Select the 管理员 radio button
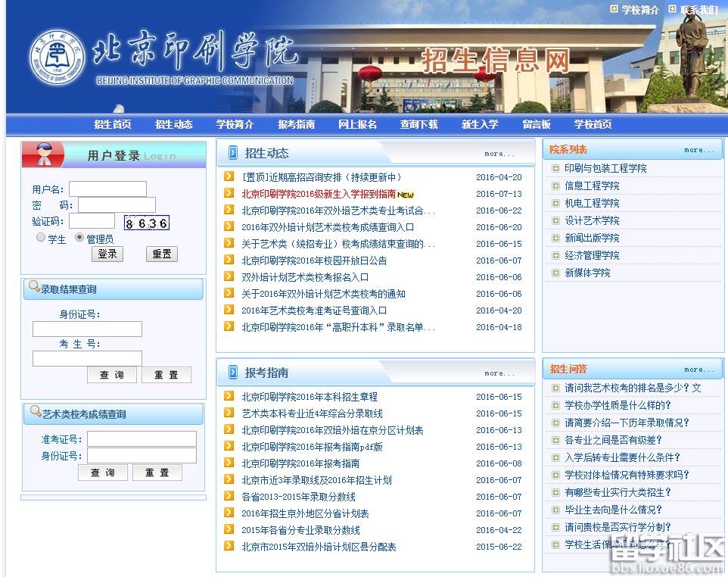728x577 pixels. point(79,238)
